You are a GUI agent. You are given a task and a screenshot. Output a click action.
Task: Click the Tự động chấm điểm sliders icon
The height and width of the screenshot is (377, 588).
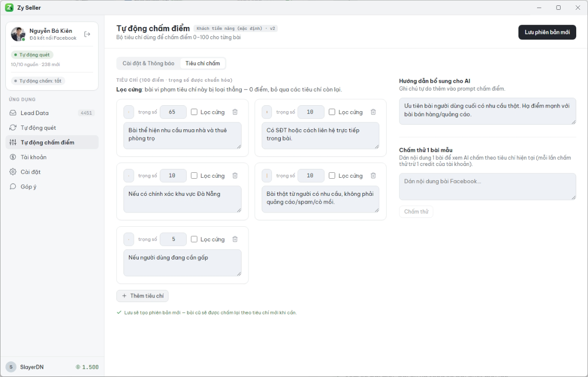(13, 142)
